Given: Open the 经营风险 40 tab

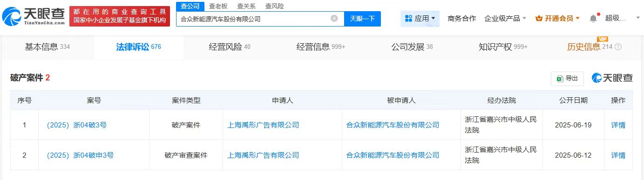Looking at the screenshot, I should point(230,47).
